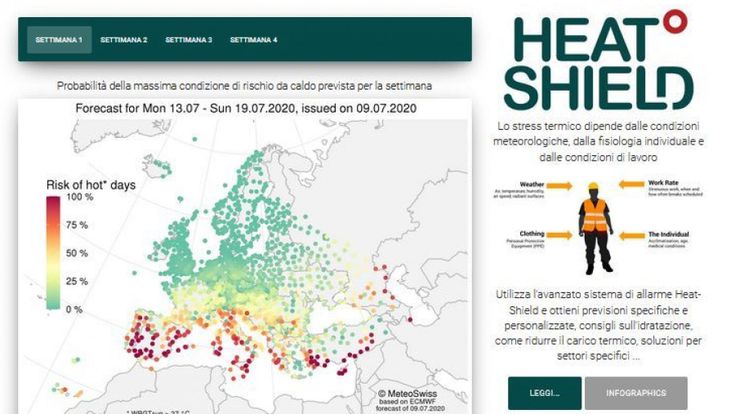Screen dimensions: 735x414
Task: Click the 'Weather' label in diagram
Action: (532, 184)
